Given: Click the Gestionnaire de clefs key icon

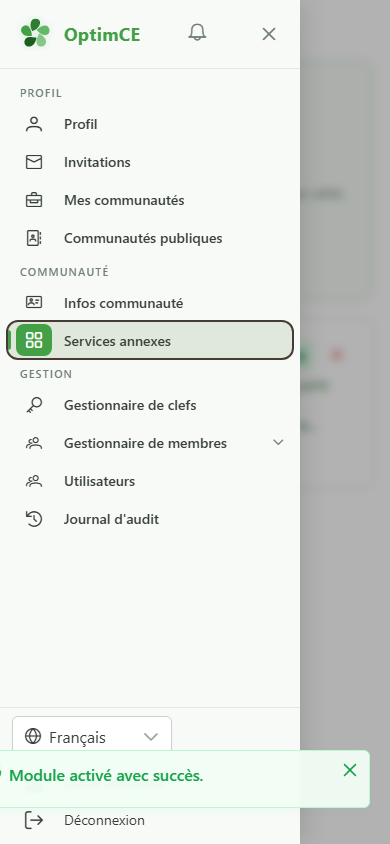Looking at the screenshot, I should tap(34, 405).
